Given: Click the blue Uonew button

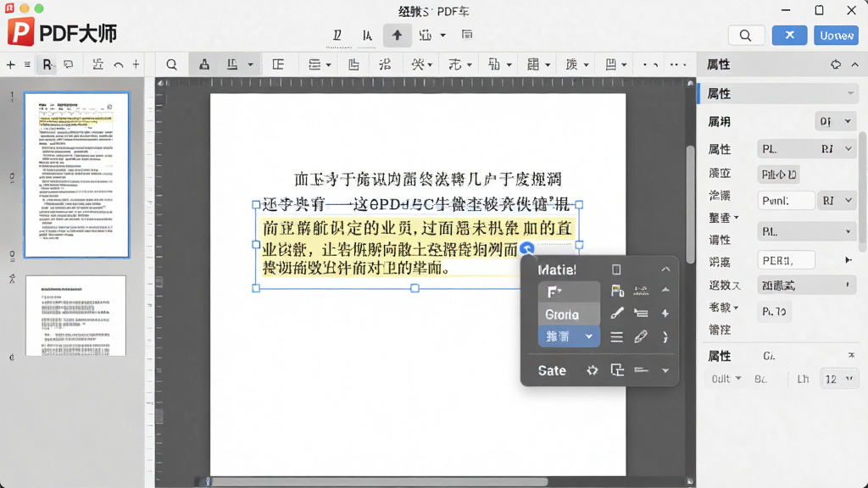Looking at the screenshot, I should pos(837,36).
